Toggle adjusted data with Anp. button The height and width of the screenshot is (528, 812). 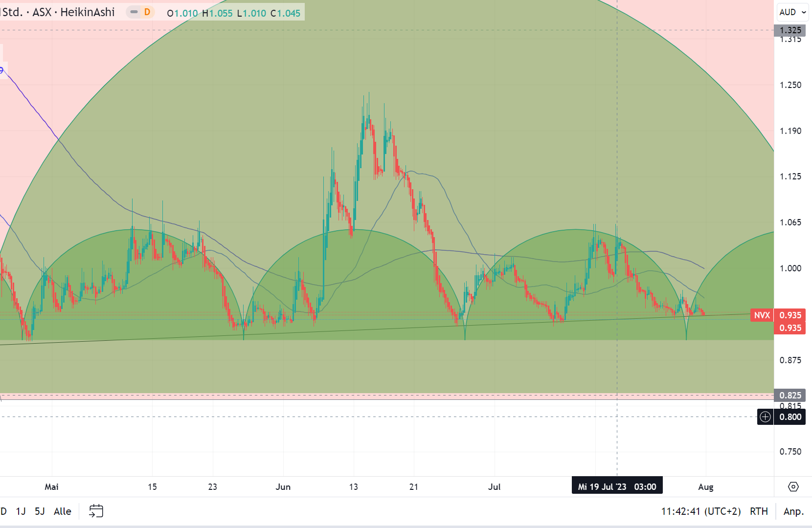pos(793,511)
